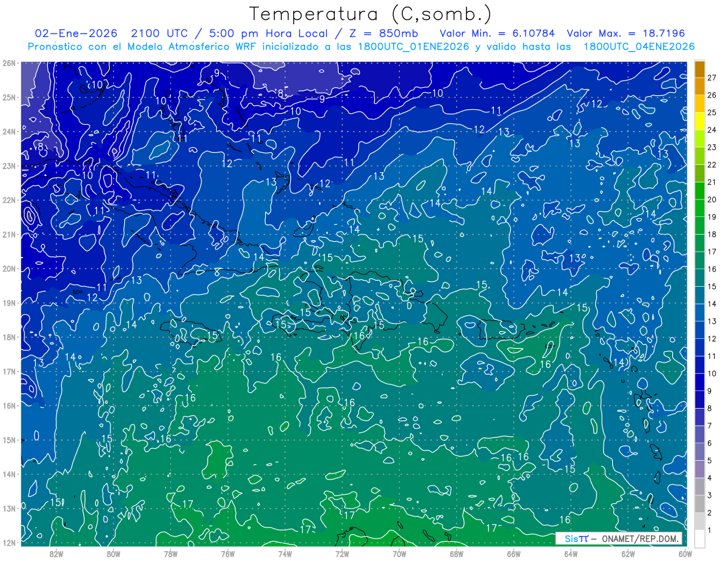
Task: Click the "72W" longitude axis label
Action: click(x=342, y=553)
